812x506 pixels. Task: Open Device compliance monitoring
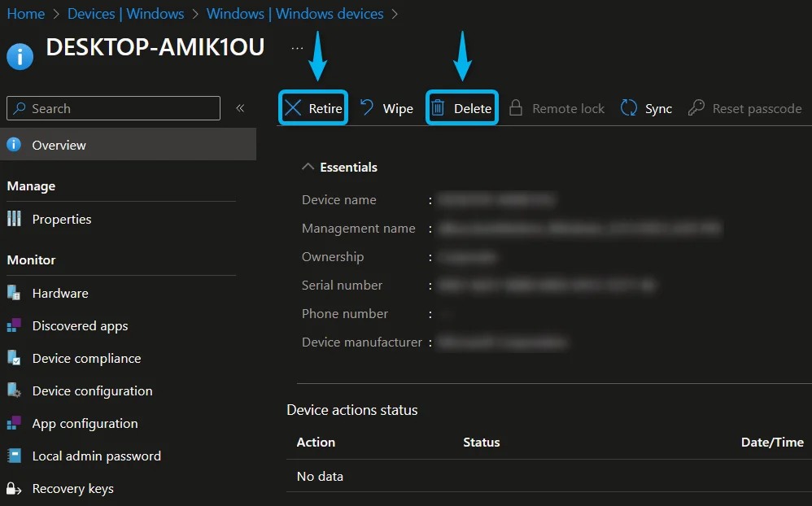tap(85, 358)
